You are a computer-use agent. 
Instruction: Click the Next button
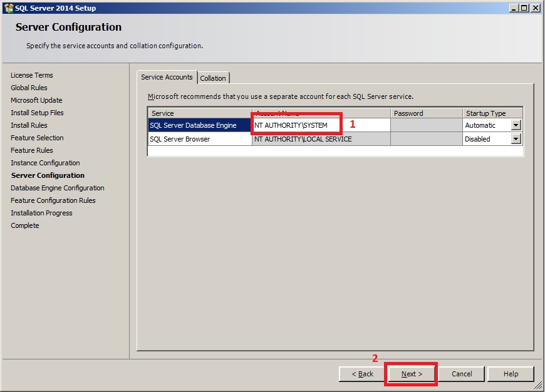tap(412, 374)
